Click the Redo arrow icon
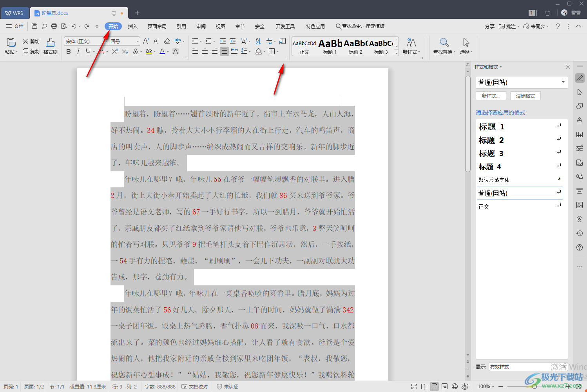This screenshot has height=392, width=587. [x=87, y=26]
